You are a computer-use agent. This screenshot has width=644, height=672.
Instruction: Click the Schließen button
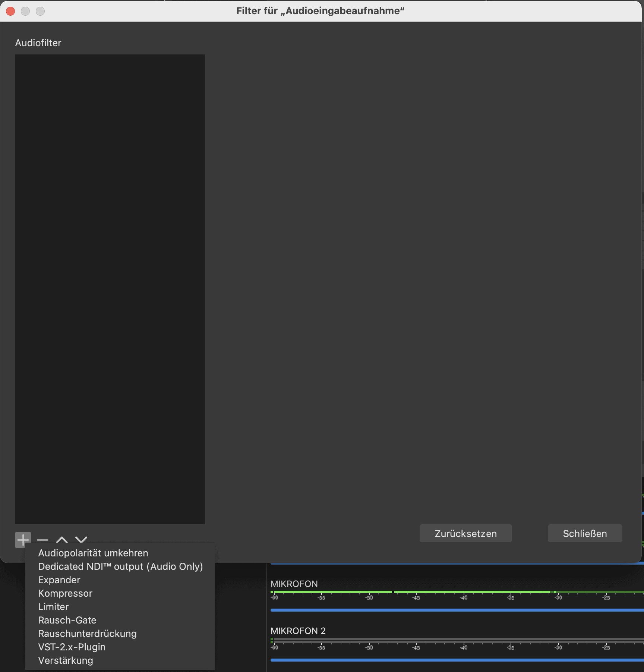coord(585,534)
